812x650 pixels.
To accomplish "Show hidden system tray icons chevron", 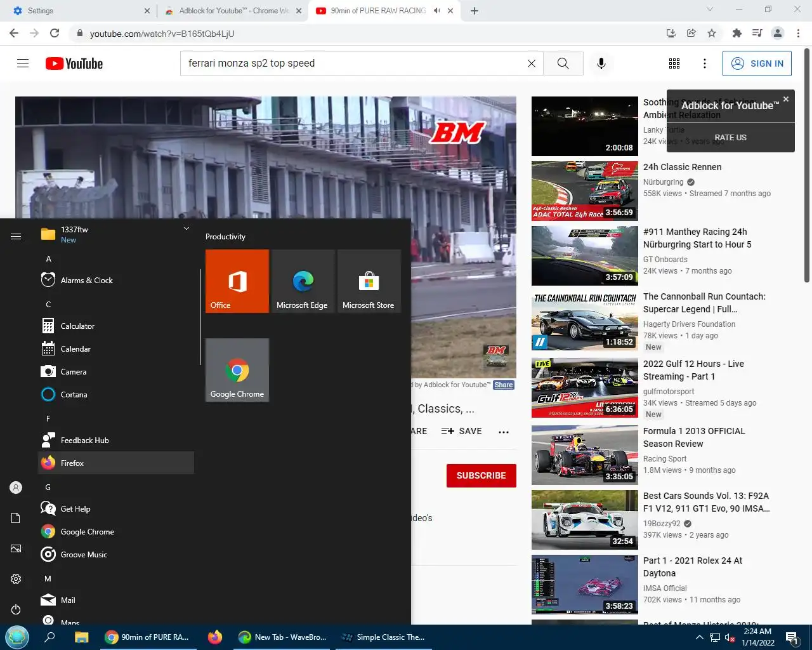I will pyautogui.click(x=699, y=637).
